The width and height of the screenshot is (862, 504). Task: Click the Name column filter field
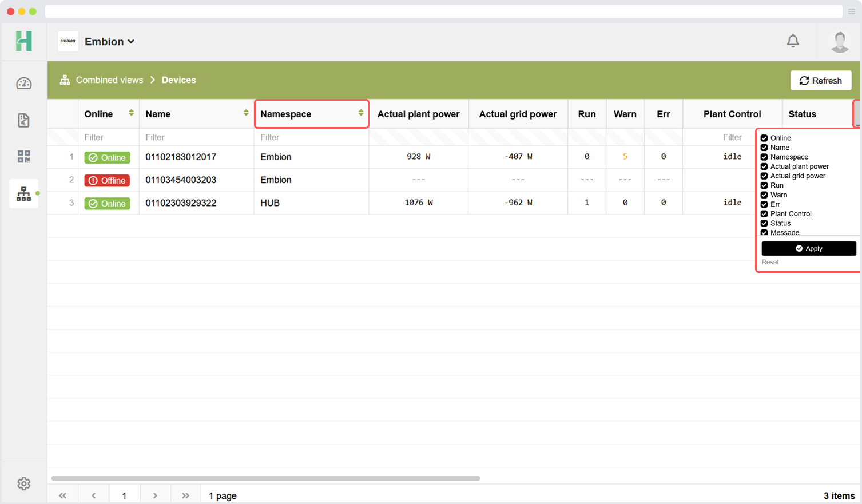[196, 137]
